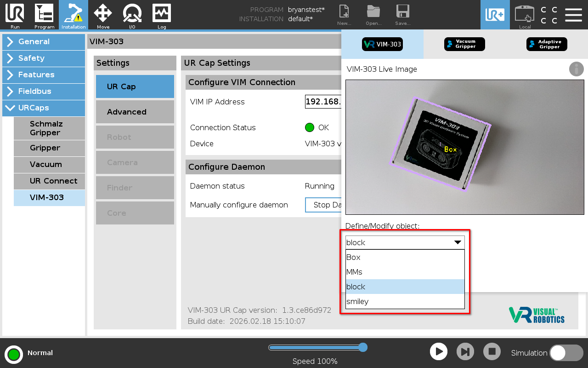Choose smiley from the object dropdown
Screen dimensions: 588x368
point(405,301)
